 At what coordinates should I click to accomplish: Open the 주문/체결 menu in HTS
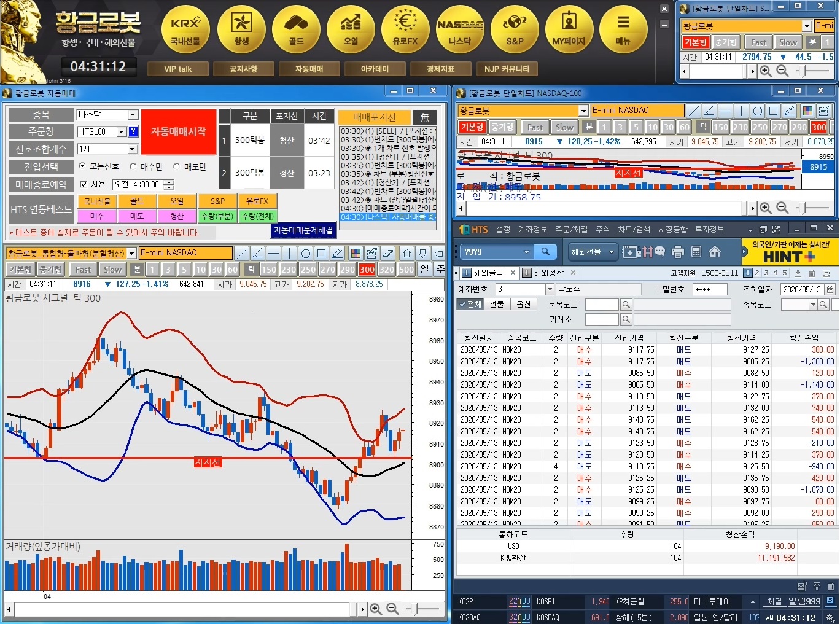coord(571,229)
